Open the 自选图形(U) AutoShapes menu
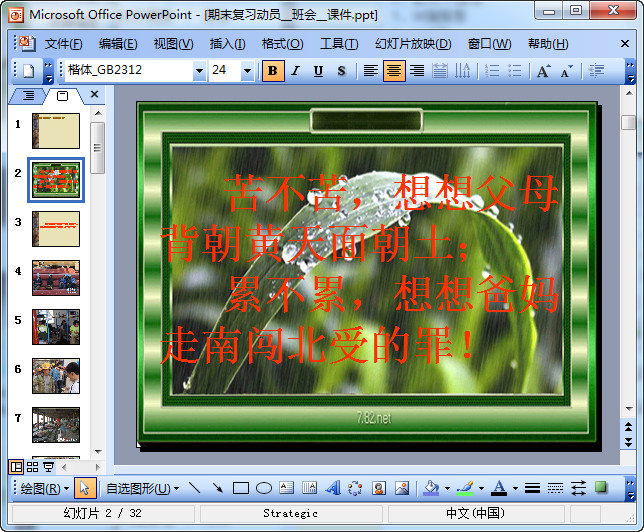This screenshot has width=644, height=532. [x=143, y=488]
